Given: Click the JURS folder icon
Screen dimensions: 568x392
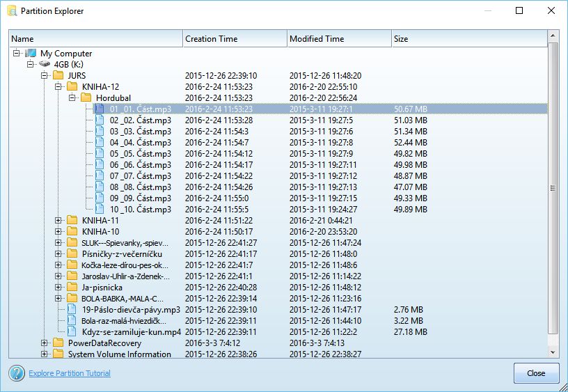Looking at the screenshot, I should coord(58,75).
